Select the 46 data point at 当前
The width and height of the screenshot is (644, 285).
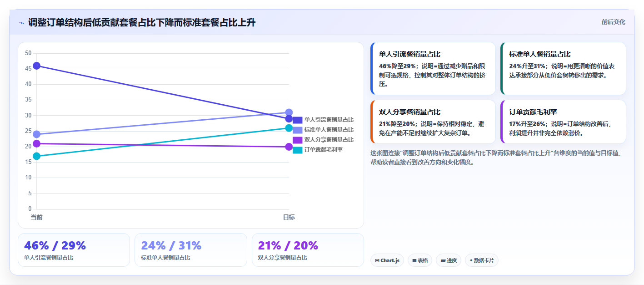point(36,66)
